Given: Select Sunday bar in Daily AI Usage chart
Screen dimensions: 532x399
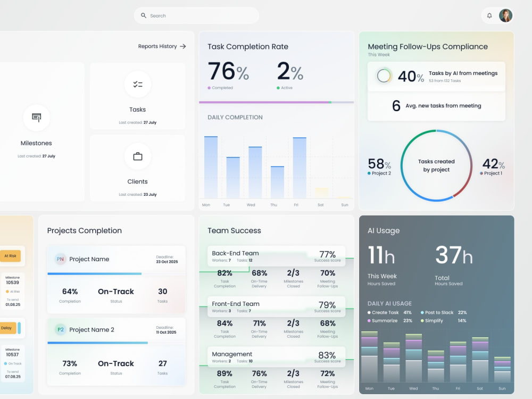Looking at the screenshot, I should pyautogui.click(x=503, y=370).
